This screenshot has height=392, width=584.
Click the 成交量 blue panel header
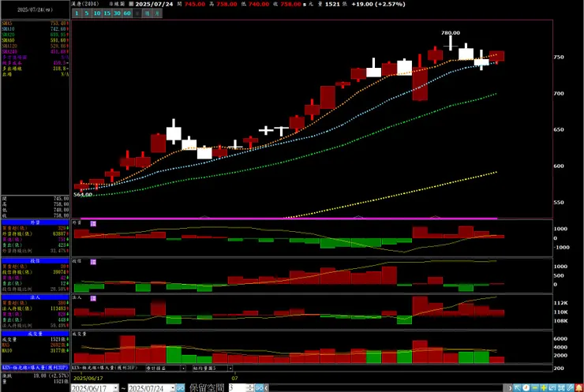point(35,334)
